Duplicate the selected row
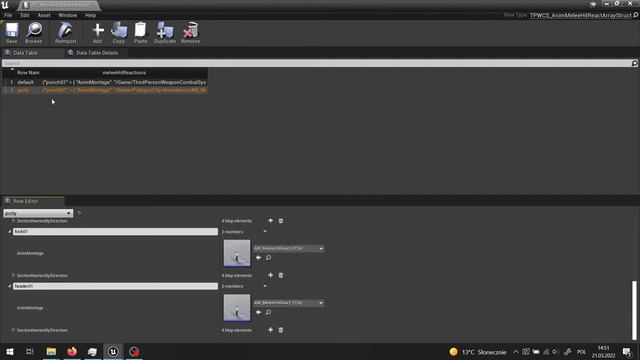Viewport: 640px width, 360px height. point(165,33)
